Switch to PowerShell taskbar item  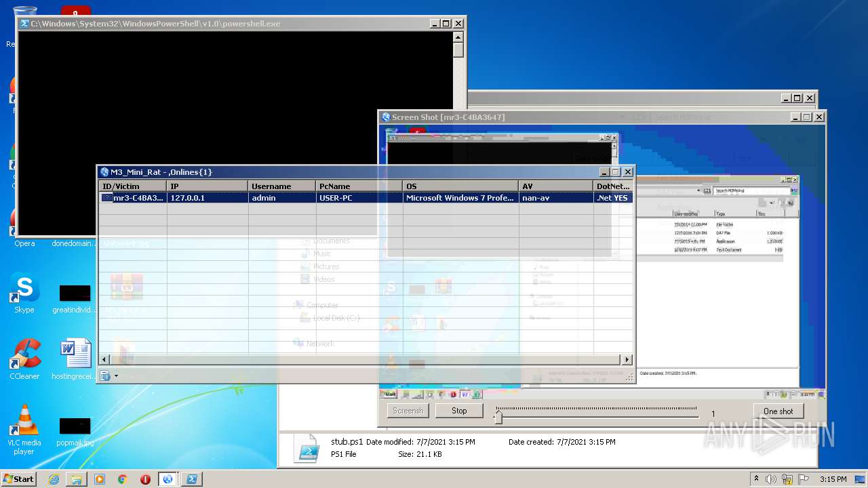pyautogui.click(x=192, y=479)
